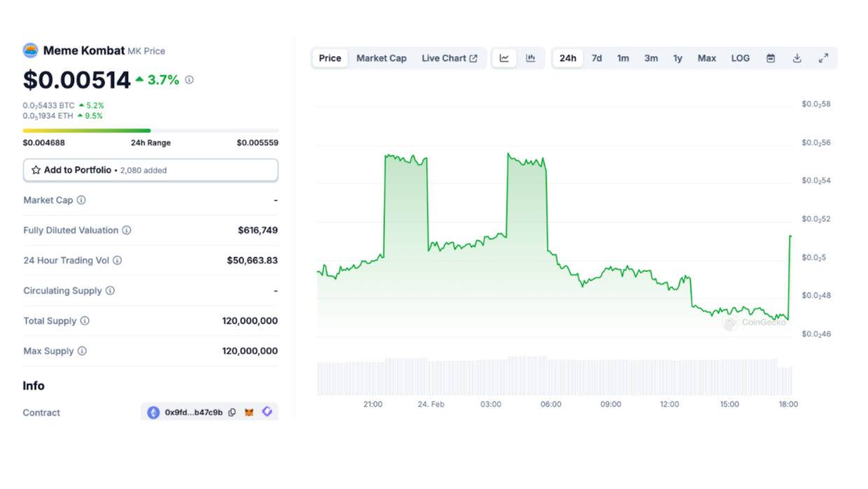
Task: Click the purple icon next to the MetaMask fox
Action: (267, 412)
